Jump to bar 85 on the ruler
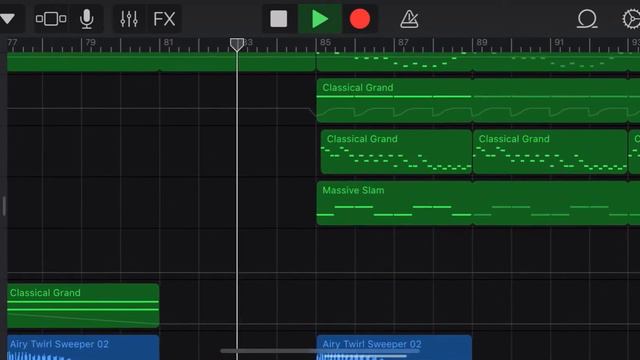The height and width of the screenshot is (360, 640). tap(325, 42)
